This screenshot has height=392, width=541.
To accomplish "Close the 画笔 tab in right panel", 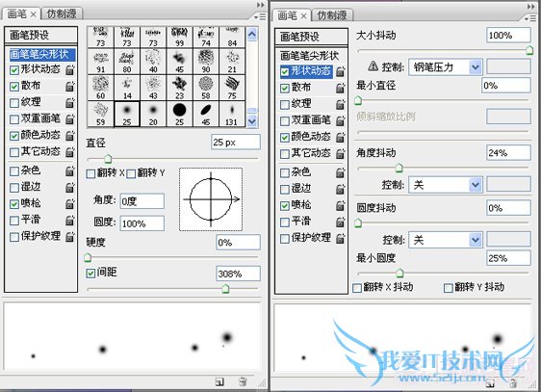I will (x=303, y=15).
